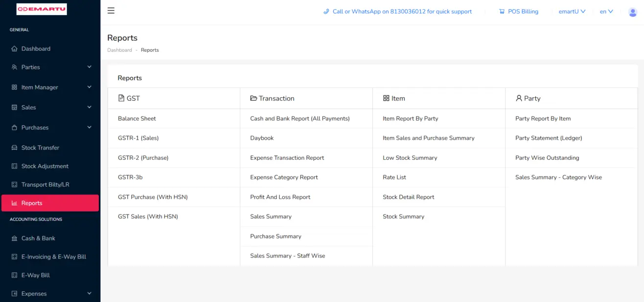Open Stock Adjustment from the sidebar
This screenshot has width=644, height=302.
[45, 166]
